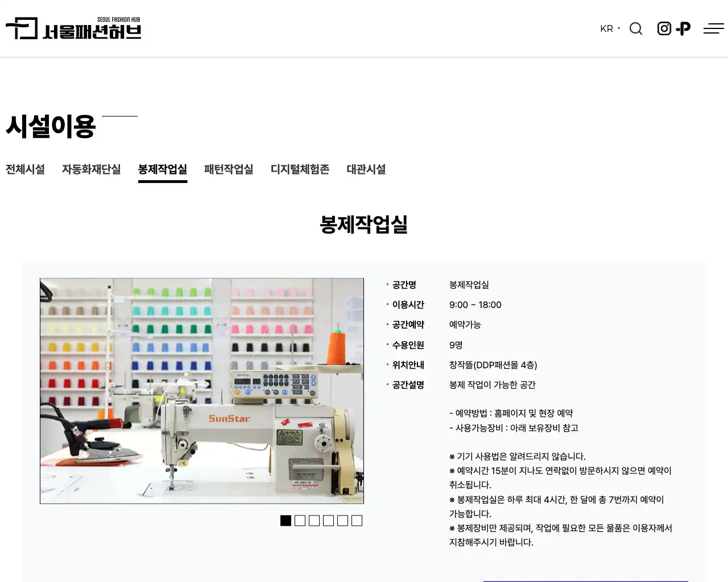
Task: View the 디지털체험존 tab
Action: click(x=300, y=169)
